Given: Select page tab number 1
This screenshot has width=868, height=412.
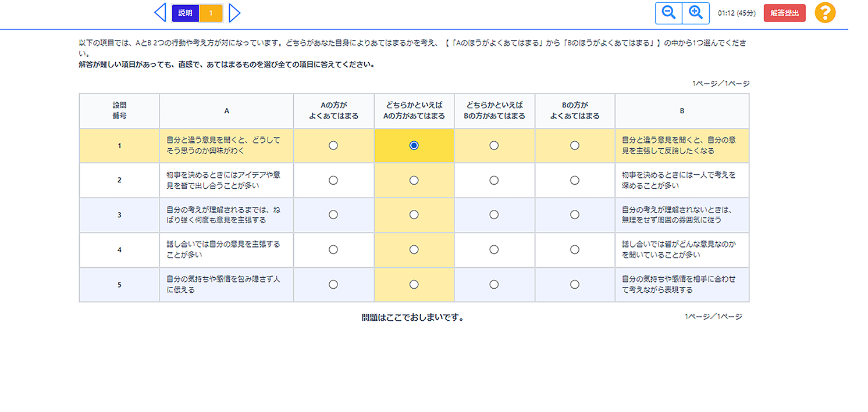Looking at the screenshot, I should point(211,13).
